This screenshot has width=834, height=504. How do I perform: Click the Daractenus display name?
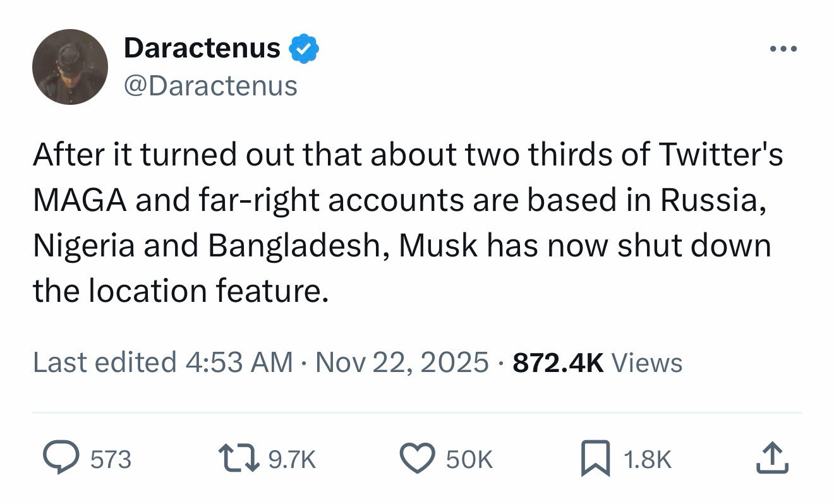coord(202,48)
